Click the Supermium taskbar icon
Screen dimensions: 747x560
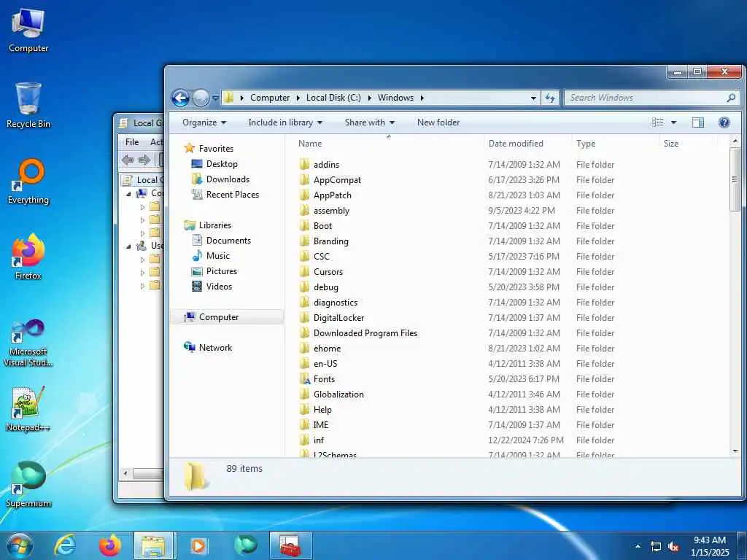[x=245, y=545]
